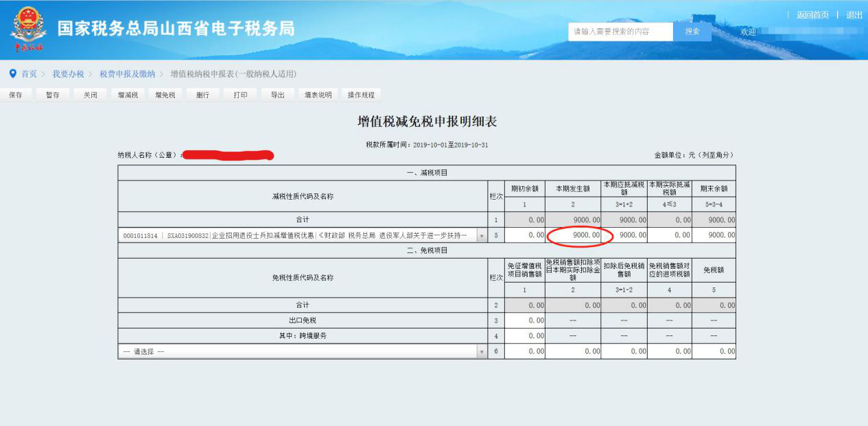Click the 搜索 search button
This screenshot has width=868, height=426.
[692, 32]
